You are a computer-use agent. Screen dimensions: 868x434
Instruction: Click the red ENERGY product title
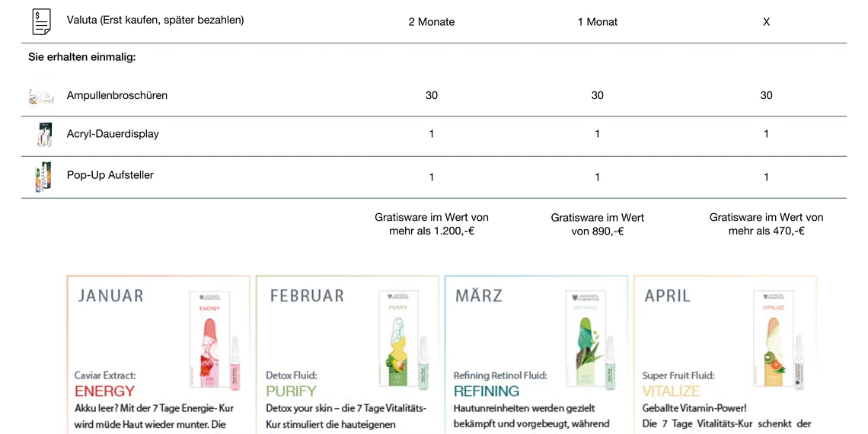[x=104, y=391]
